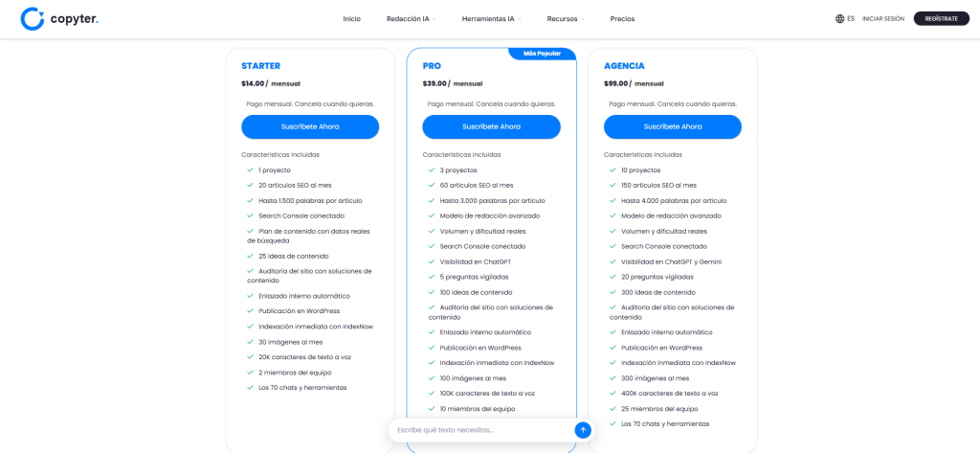Screen dimensions: 980x453
Task: Click "Hasta 3.000 palabras por artículo"
Action: pos(492,201)
